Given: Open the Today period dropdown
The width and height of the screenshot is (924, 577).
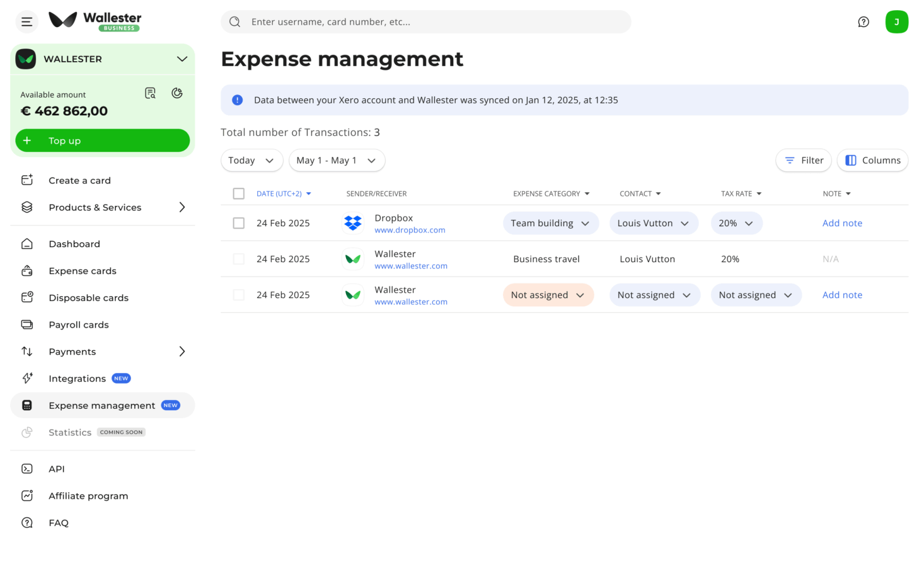Looking at the screenshot, I should pos(251,161).
